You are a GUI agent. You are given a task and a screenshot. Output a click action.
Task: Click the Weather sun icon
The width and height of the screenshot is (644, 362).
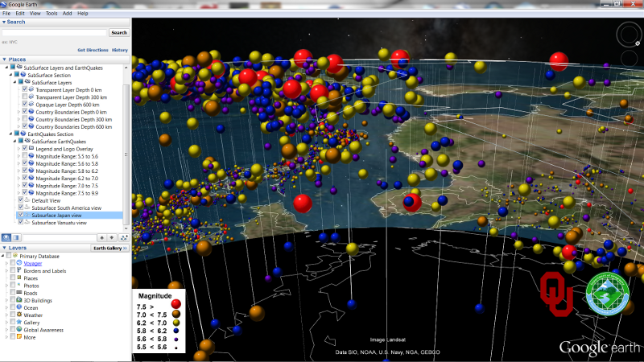point(19,315)
